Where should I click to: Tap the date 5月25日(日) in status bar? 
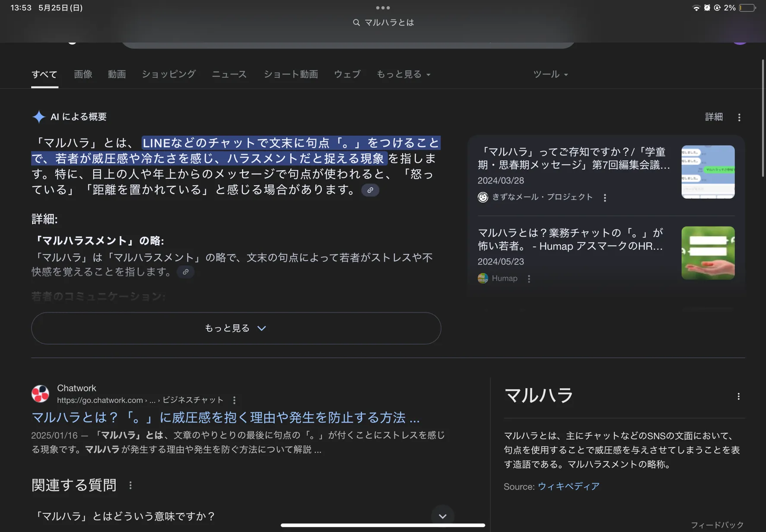(60, 8)
